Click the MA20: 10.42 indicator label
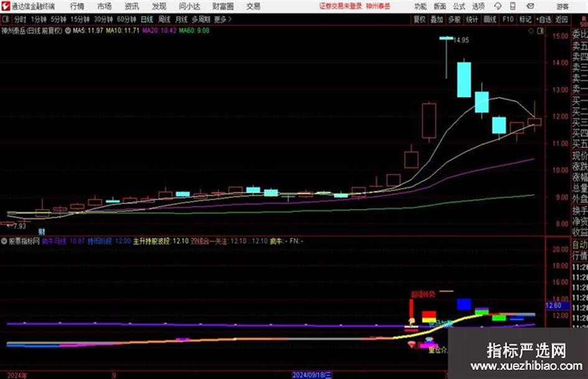Viewport: 588px width, 379px height. (x=159, y=30)
